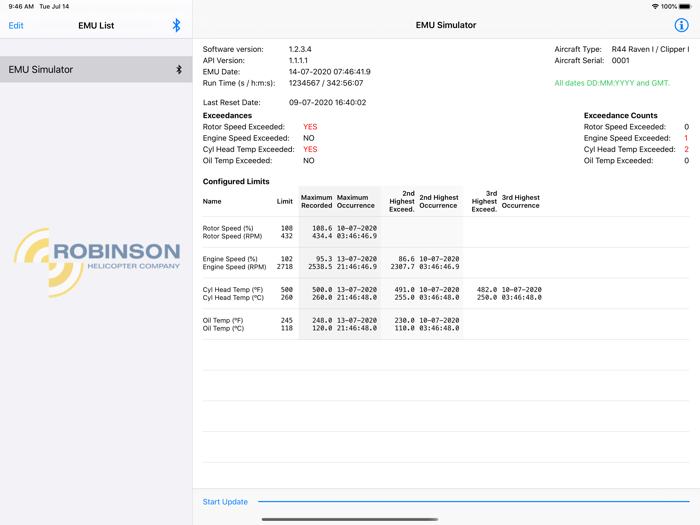Tap the battery indicator in status bar
The height and width of the screenshot is (525, 700).
[685, 6]
